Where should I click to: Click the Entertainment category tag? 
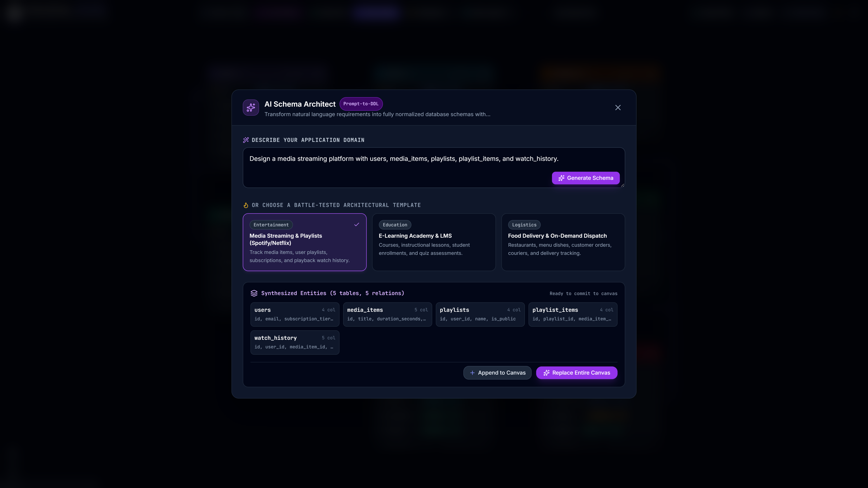271,225
